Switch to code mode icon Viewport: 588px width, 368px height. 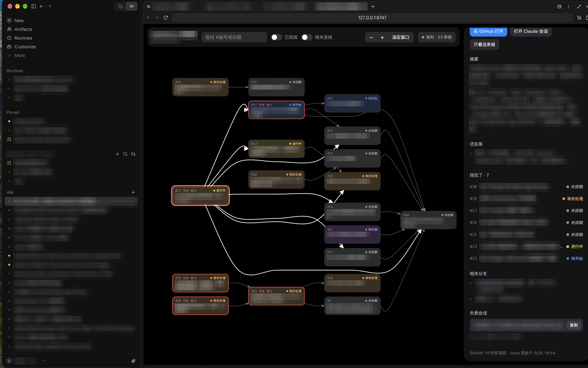[132, 6]
